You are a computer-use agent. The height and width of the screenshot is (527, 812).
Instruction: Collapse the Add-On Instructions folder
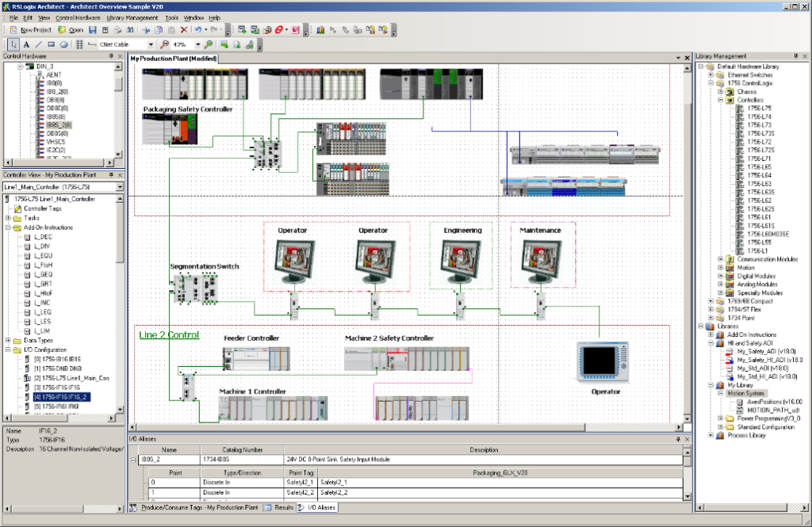click(8, 227)
